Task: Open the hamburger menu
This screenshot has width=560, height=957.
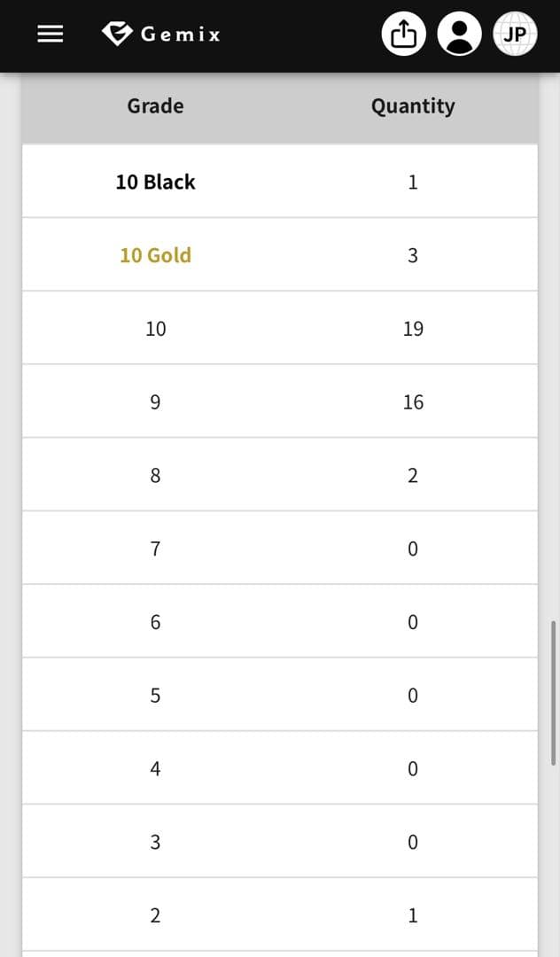Action: (50, 35)
